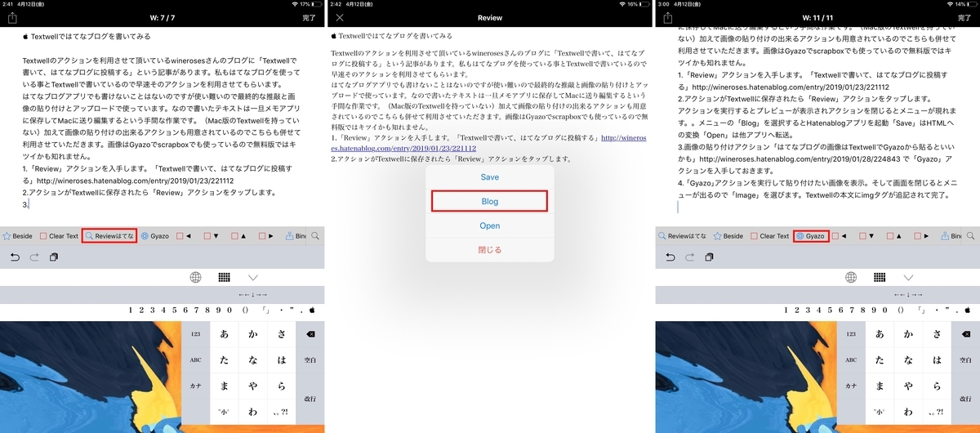The image size is (980, 433).
Task: Tap the grid keyboard icon in right screenshot
Action: pyautogui.click(x=879, y=278)
